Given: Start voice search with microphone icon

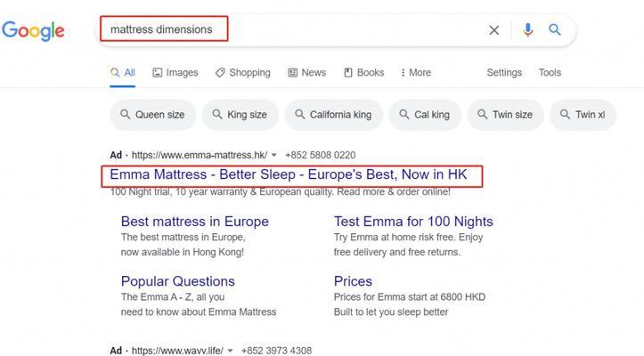Looking at the screenshot, I should tap(528, 29).
